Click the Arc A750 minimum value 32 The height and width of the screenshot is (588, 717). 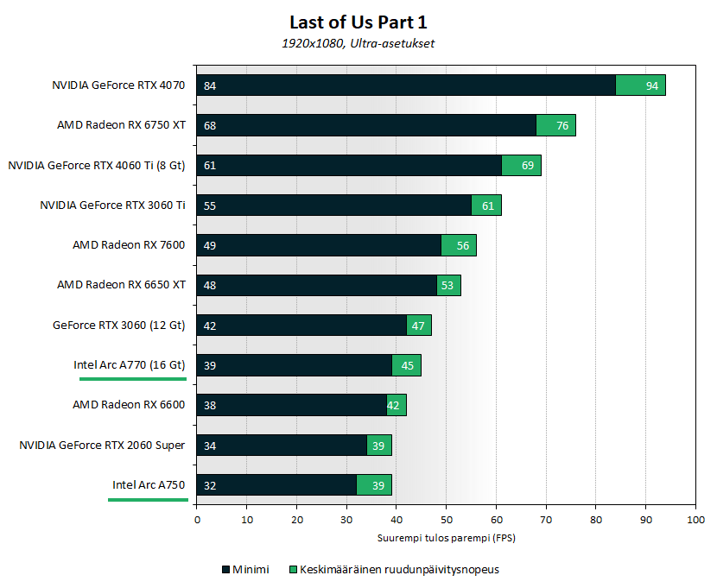point(210,485)
